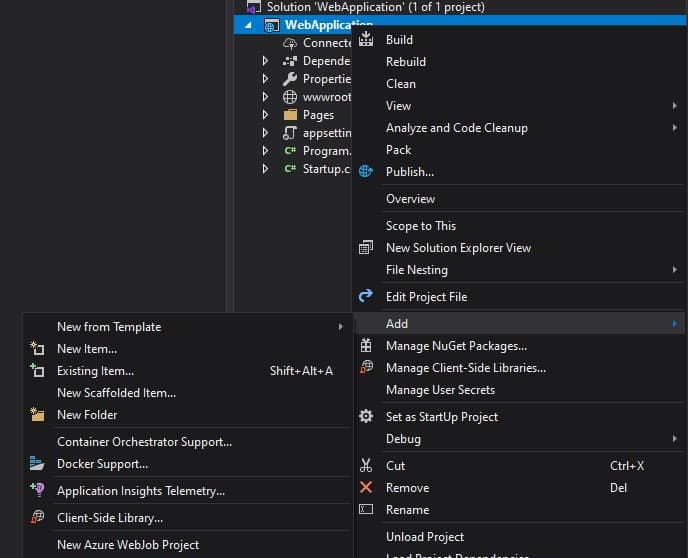The width and height of the screenshot is (688, 558).
Task: Click the Docker Support icon
Action: pos(37,464)
